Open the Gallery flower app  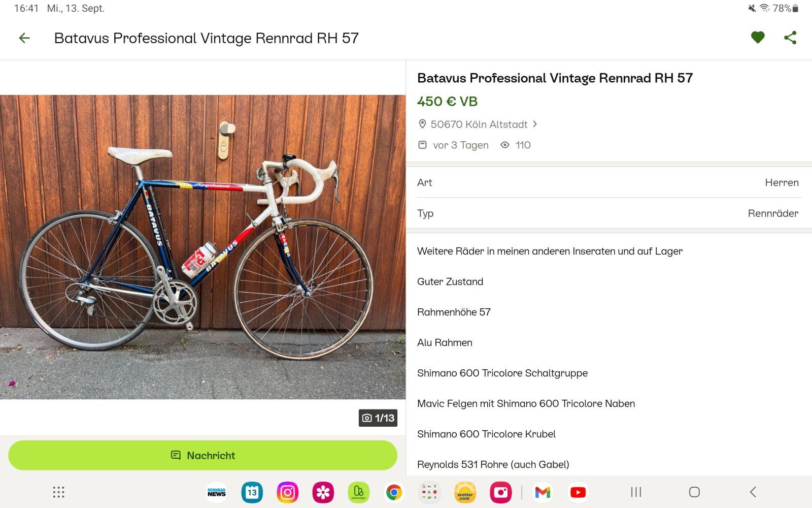point(323,492)
